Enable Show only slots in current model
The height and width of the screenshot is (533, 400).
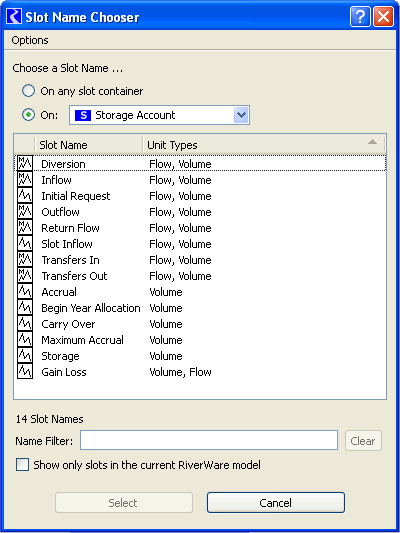(22, 465)
